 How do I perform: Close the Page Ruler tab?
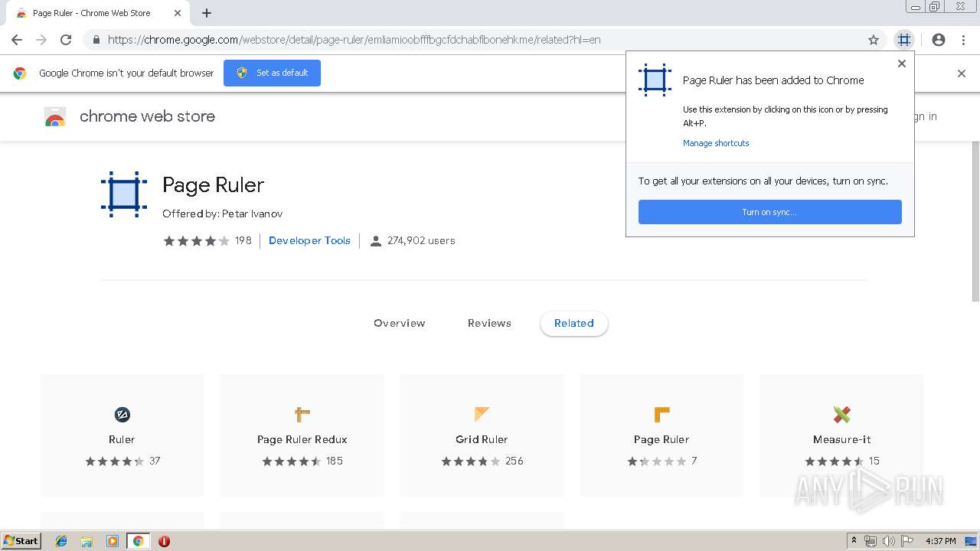tap(177, 13)
